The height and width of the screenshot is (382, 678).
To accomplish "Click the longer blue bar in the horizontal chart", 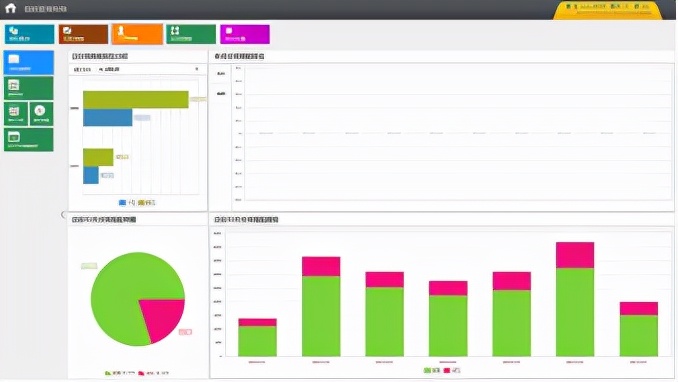I will [108, 118].
